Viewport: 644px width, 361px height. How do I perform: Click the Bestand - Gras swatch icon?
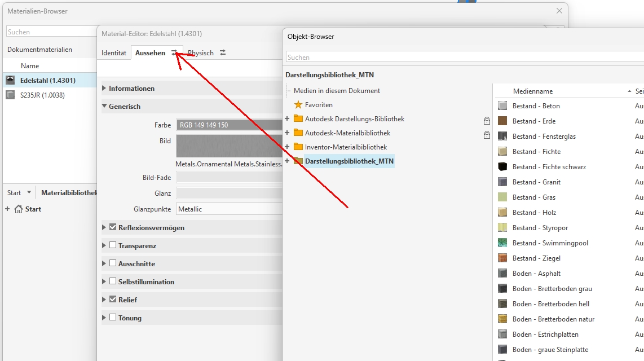(x=502, y=197)
